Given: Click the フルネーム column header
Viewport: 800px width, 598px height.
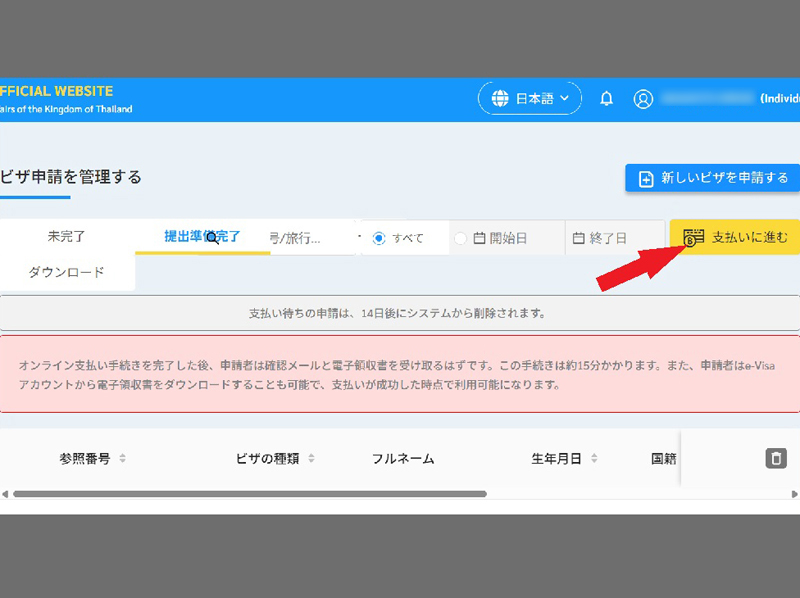Looking at the screenshot, I should click(403, 459).
